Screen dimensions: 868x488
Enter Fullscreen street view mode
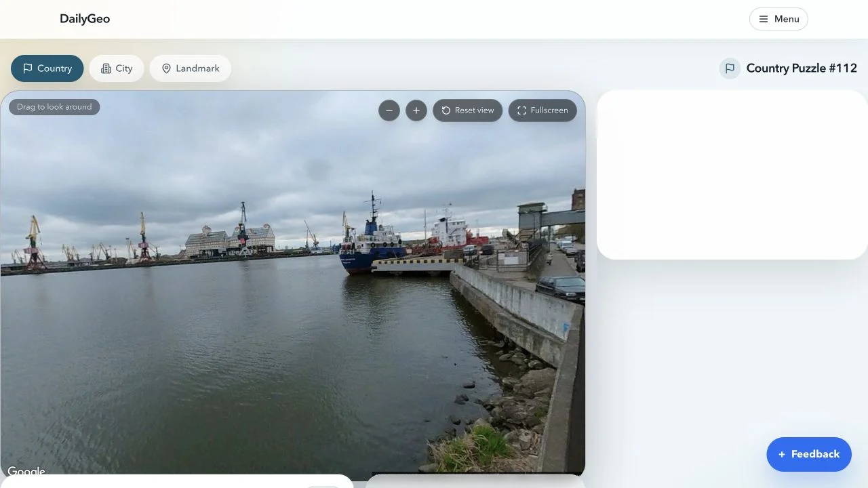pyautogui.click(x=542, y=110)
